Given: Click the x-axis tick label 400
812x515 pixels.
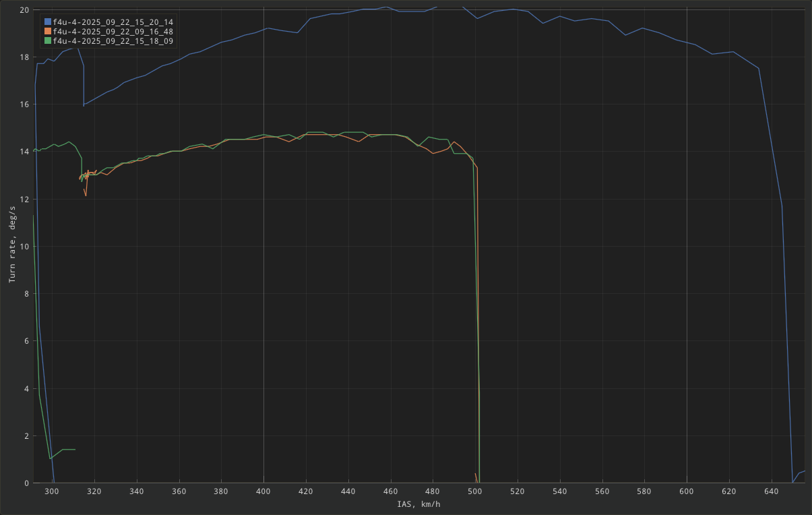Looking at the screenshot, I should (x=263, y=492).
